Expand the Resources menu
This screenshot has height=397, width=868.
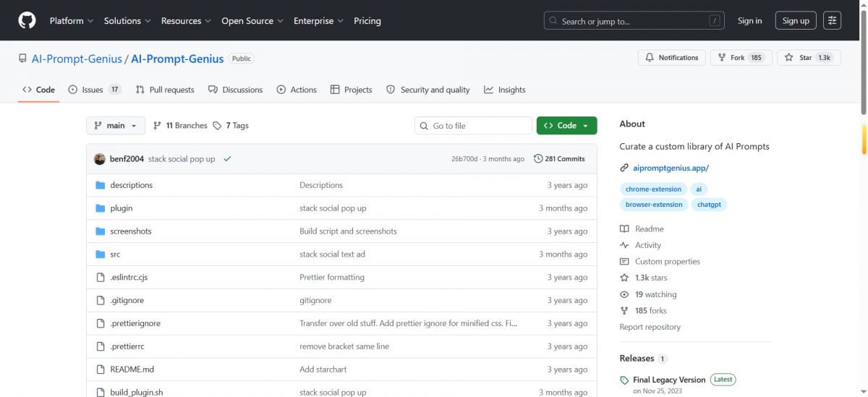[186, 21]
